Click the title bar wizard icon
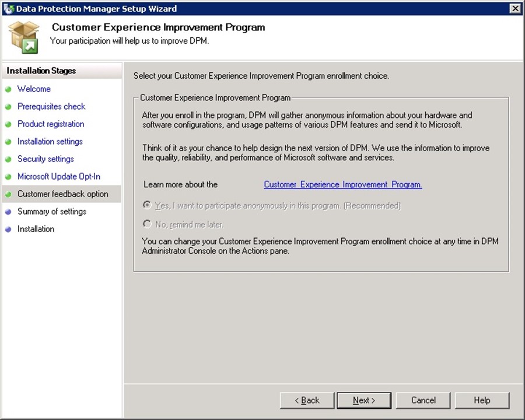525x420 pixels. pyautogui.click(x=8, y=9)
